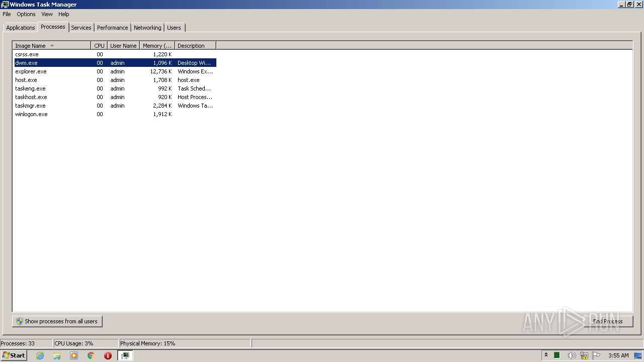Sort by the Memory column header
644x362 pixels.
pos(157,46)
